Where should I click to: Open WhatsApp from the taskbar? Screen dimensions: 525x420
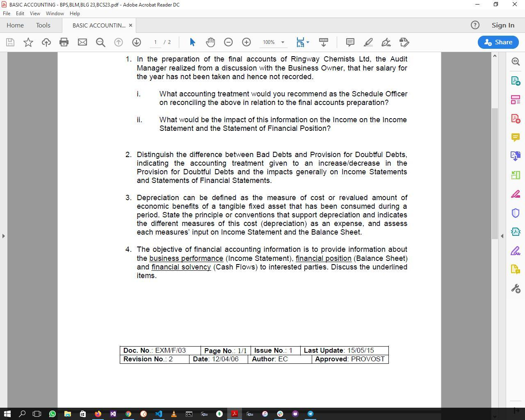52,414
